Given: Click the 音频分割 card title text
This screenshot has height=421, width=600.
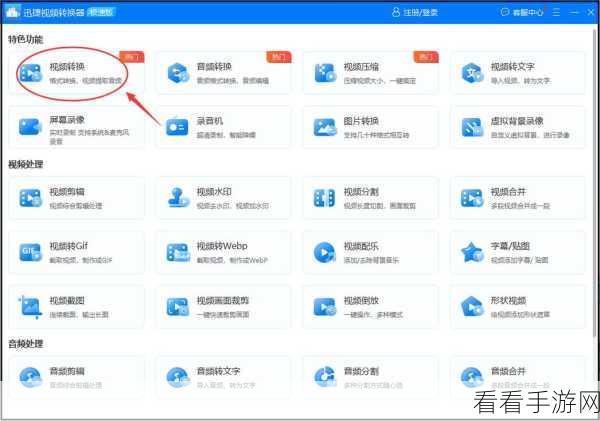Looking at the screenshot, I should [361, 371].
